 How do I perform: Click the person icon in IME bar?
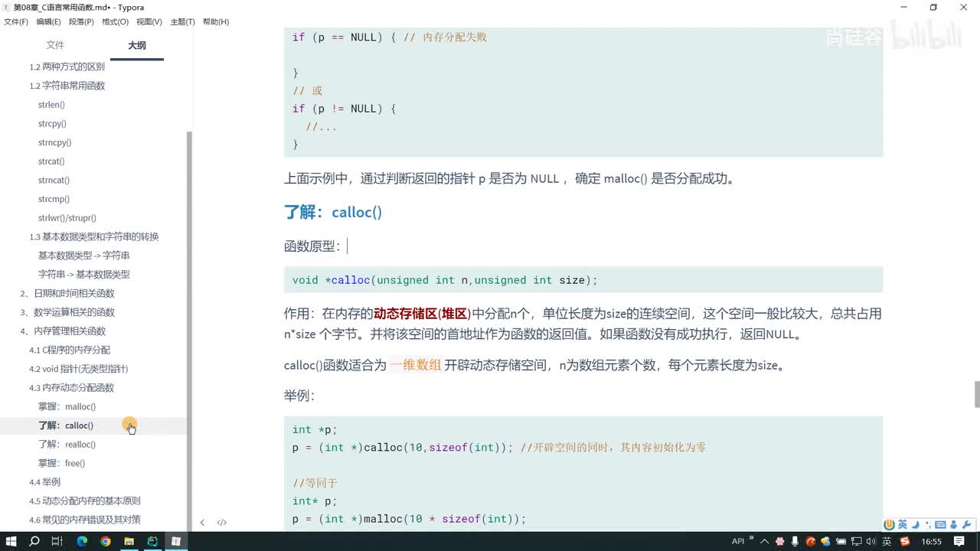[952, 524]
